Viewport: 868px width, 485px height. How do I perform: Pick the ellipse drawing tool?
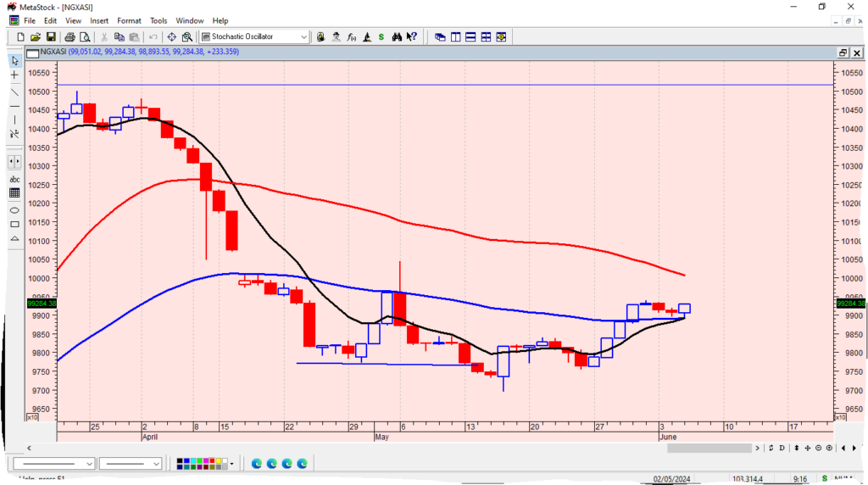[x=14, y=209]
